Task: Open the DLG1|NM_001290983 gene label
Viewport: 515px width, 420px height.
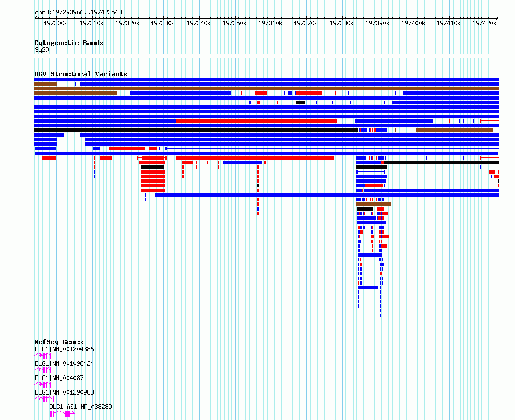Action: 64,392
